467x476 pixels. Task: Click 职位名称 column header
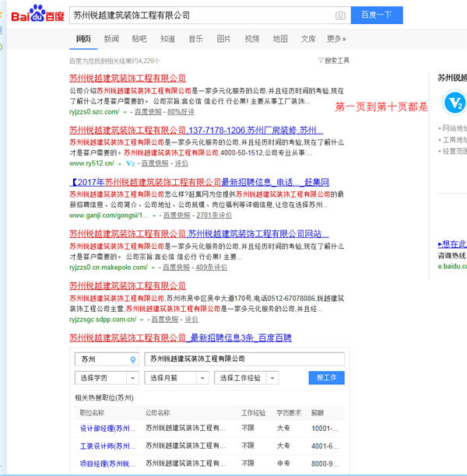[92, 413]
